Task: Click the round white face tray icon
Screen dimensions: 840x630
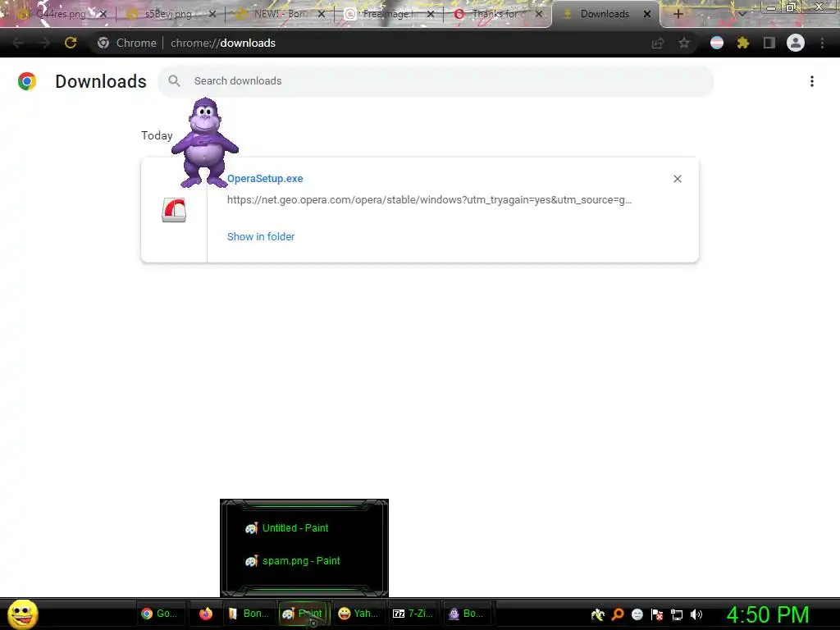Action: pos(637,614)
